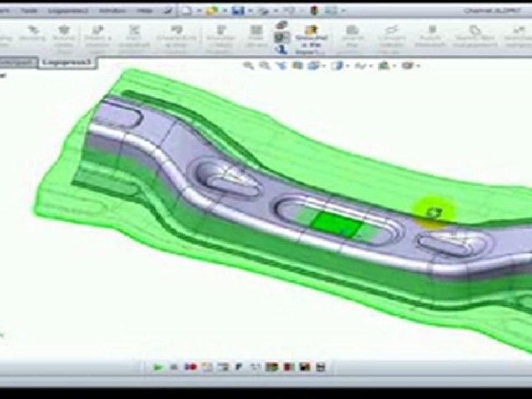Image resolution: width=532 pixels, height=399 pixels.
Task: Click the Previous View icon
Action: coord(282,65)
